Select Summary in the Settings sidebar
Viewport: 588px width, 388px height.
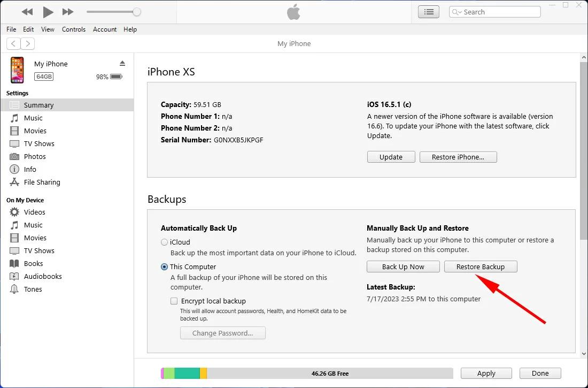tap(67, 105)
